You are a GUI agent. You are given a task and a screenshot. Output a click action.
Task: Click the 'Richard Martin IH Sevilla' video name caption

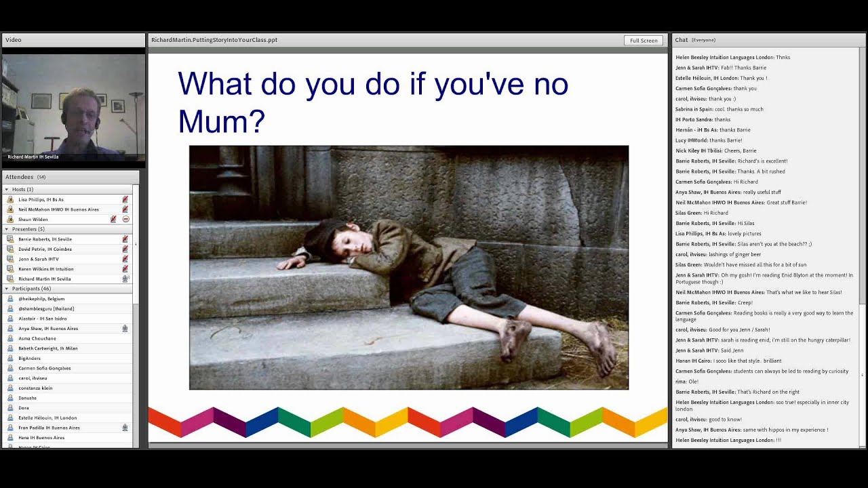click(33, 157)
